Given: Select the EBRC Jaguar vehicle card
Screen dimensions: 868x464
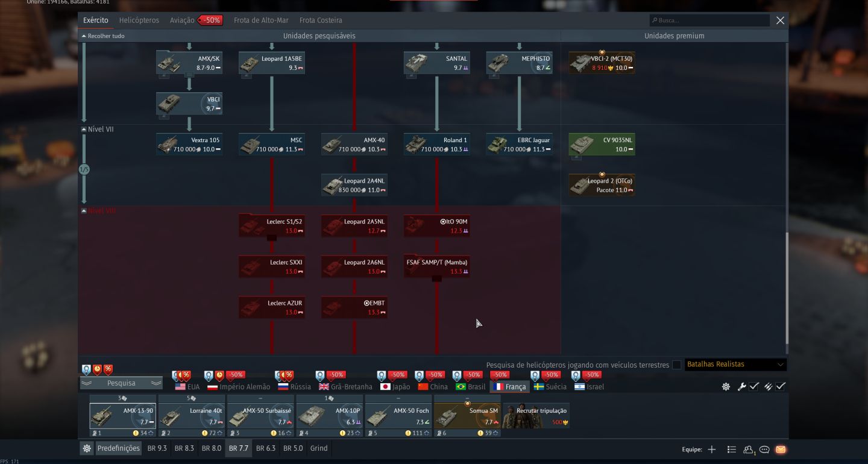Looking at the screenshot, I should click(x=520, y=145).
